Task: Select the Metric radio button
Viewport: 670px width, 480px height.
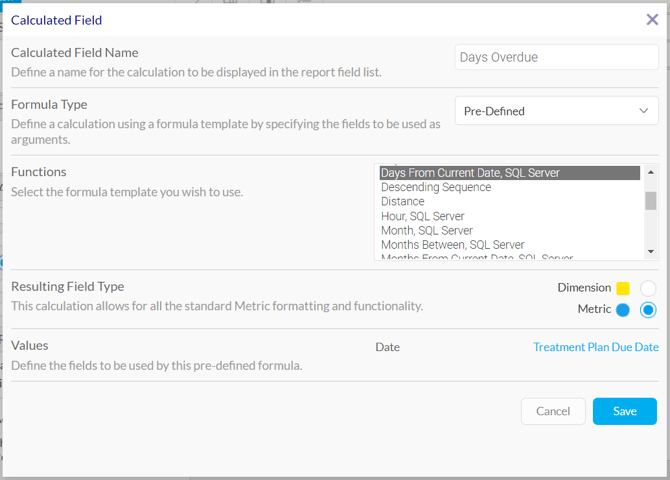Action: [648, 310]
